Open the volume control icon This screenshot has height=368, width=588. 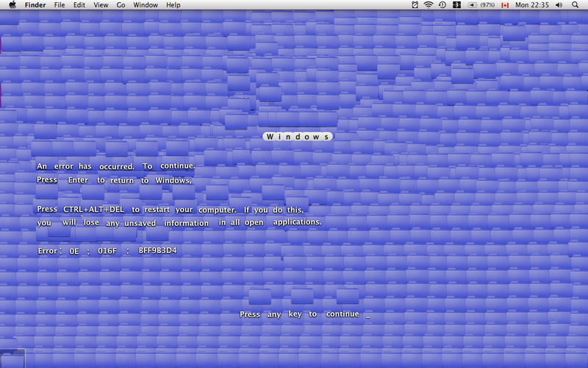click(559, 5)
